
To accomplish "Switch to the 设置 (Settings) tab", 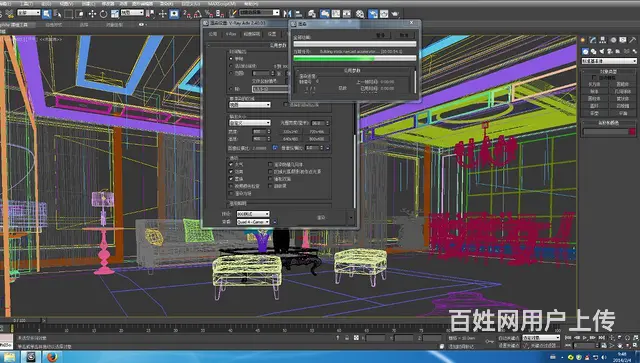I will [272, 34].
